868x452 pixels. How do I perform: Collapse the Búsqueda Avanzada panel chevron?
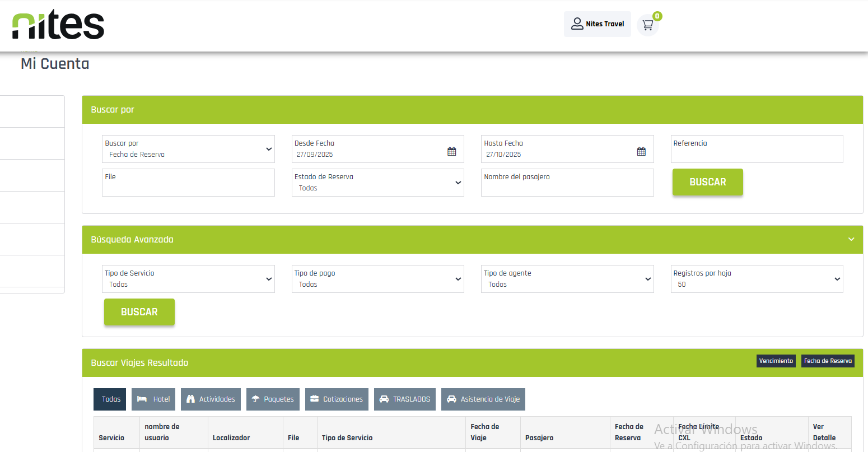[x=851, y=239]
